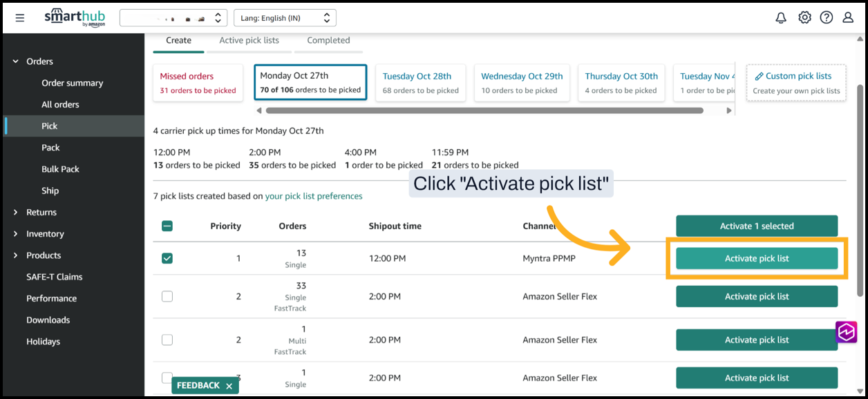Open the notifications bell
Screen dimensions: 868x399
[x=781, y=18]
